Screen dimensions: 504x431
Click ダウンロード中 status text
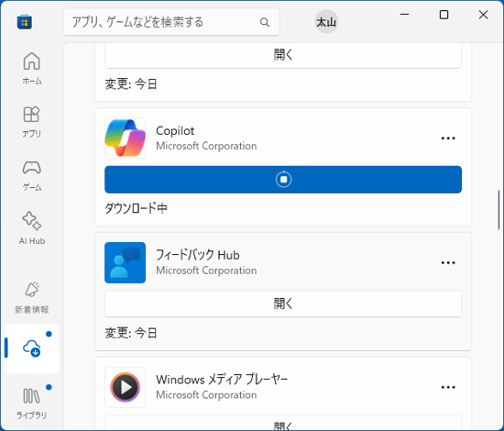click(x=136, y=208)
